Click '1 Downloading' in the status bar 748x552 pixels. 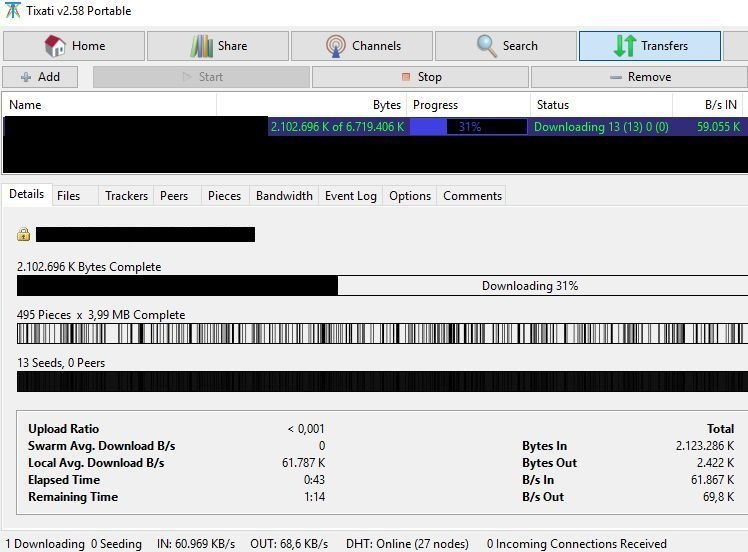45,544
